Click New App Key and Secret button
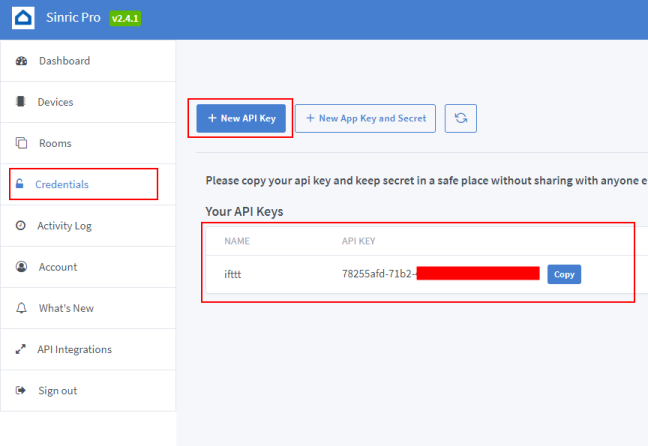This screenshot has width=648, height=446. tap(365, 118)
